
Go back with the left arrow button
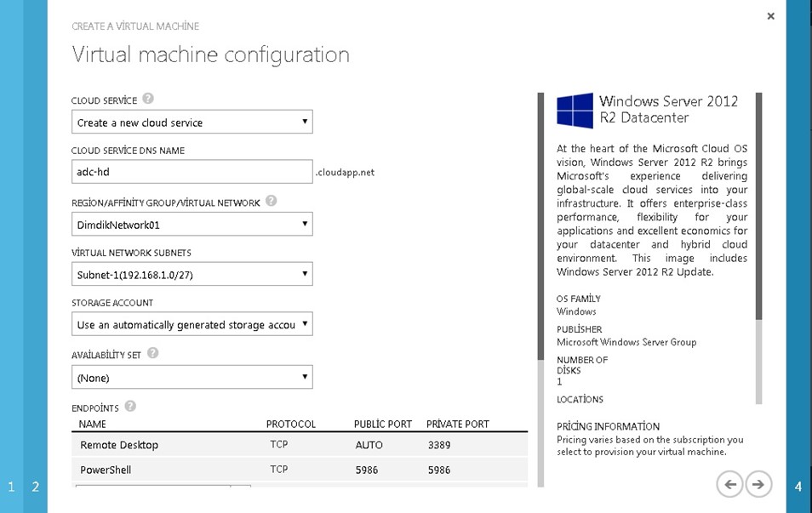point(729,485)
